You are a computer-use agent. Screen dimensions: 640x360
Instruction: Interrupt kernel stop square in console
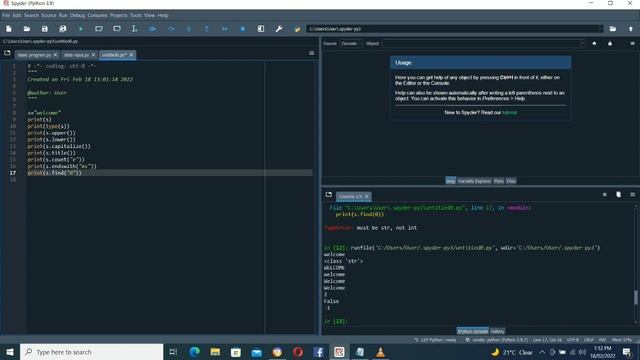click(604, 195)
